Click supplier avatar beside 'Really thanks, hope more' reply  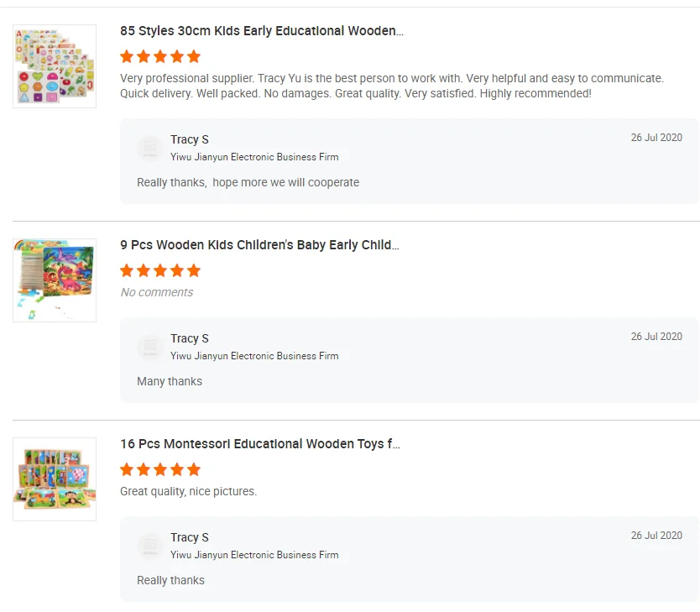pyautogui.click(x=150, y=148)
